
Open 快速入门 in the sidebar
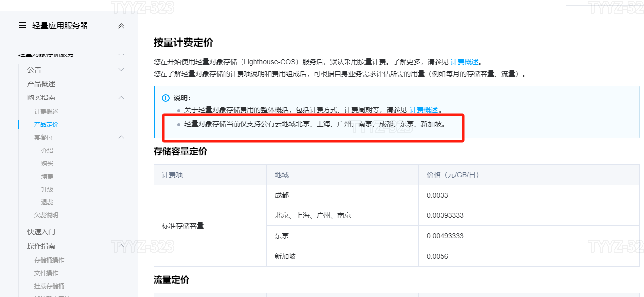click(x=41, y=232)
